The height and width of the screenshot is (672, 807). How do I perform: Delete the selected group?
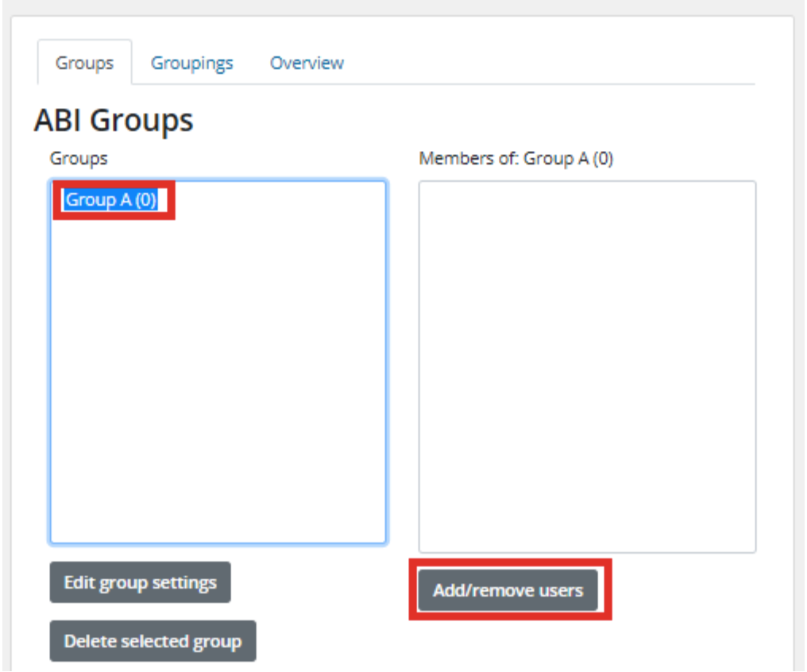153,641
